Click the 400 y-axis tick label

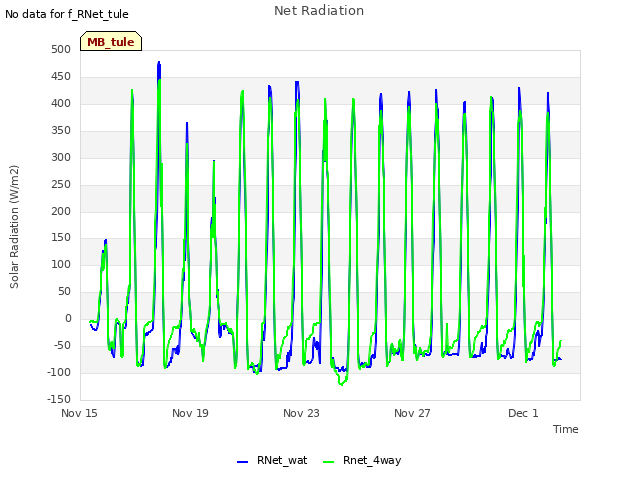(61, 103)
